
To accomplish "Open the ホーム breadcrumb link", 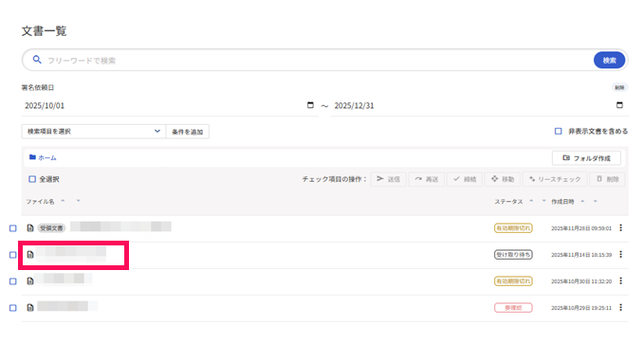I will point(47,157).
